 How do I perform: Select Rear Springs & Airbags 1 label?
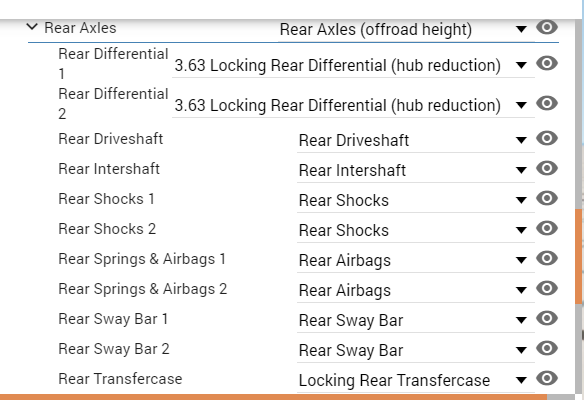[142, 259]
